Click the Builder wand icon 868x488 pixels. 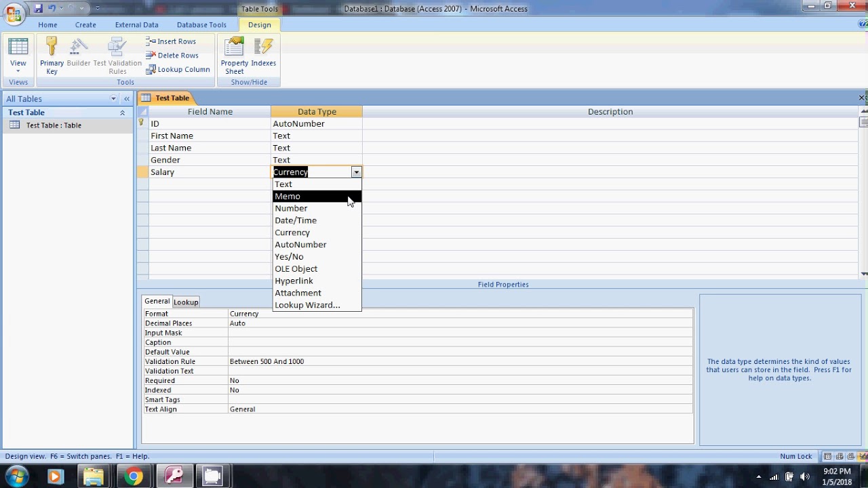78,53
